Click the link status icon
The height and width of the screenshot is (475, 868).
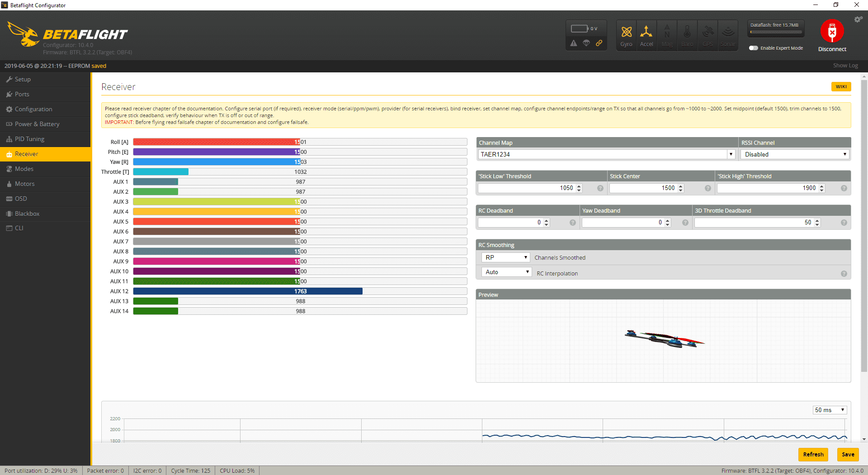[x=599, y=43]
